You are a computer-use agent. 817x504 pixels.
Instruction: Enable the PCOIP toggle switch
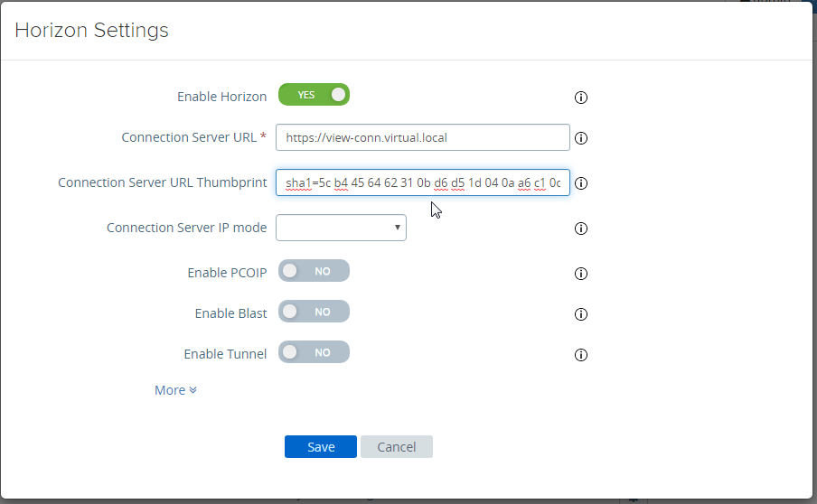coord(314,271)
